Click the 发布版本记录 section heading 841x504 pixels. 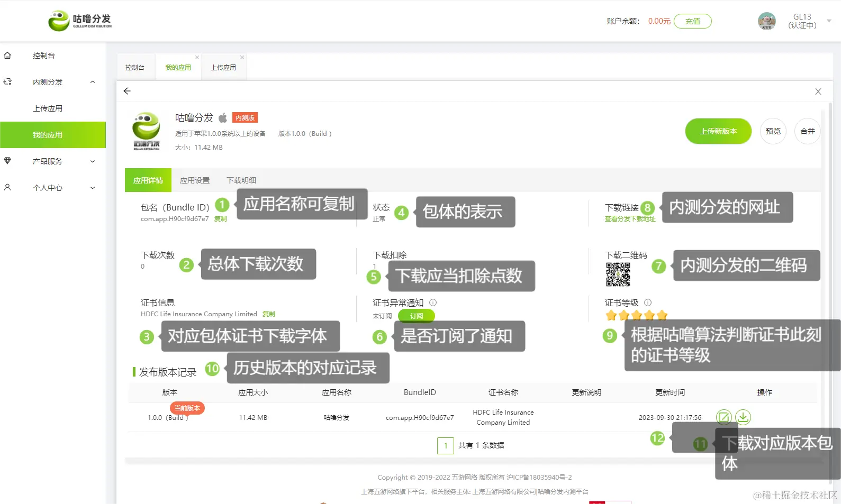point(168,372)
